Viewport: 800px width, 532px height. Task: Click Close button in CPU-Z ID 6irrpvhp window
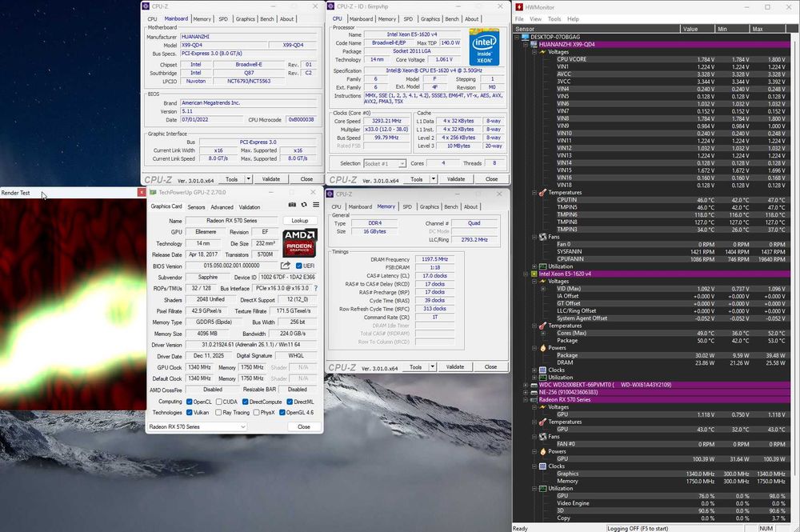click(491, 179)
